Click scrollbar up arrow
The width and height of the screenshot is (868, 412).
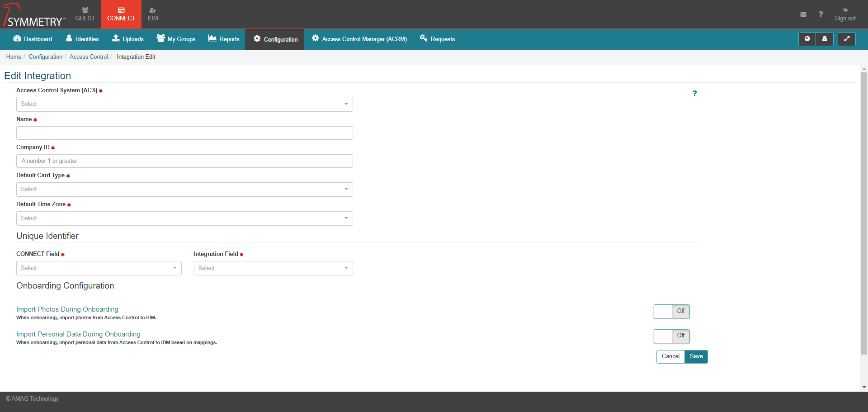tap(864, 69)
